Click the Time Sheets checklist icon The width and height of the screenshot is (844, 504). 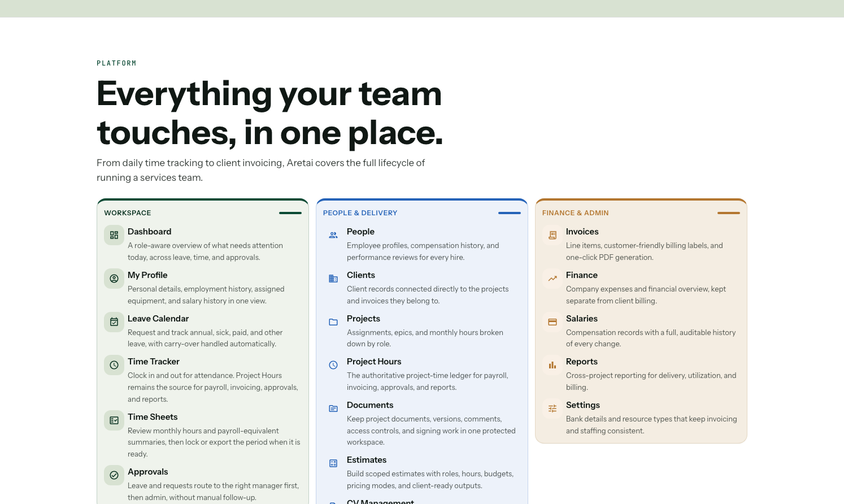(114, 420)
